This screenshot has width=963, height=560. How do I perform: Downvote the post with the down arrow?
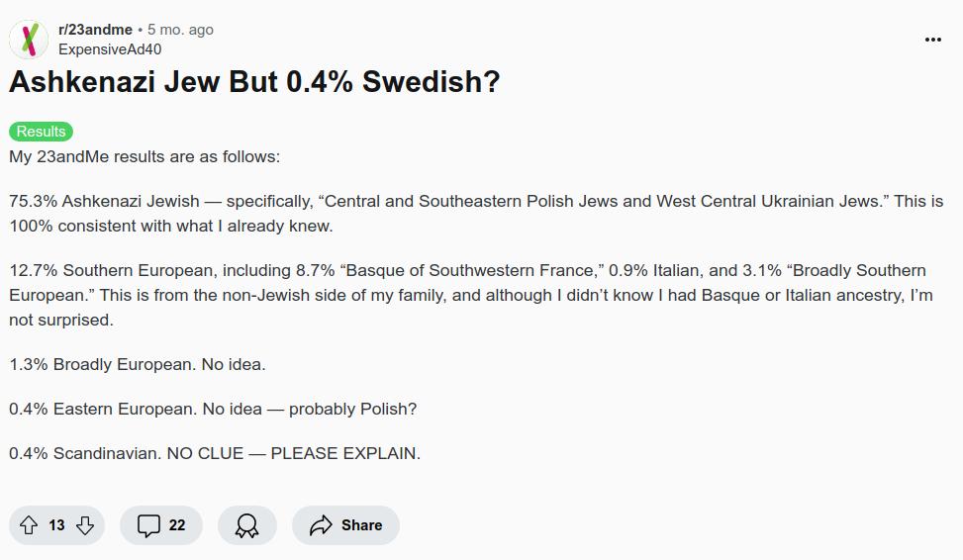85,525
